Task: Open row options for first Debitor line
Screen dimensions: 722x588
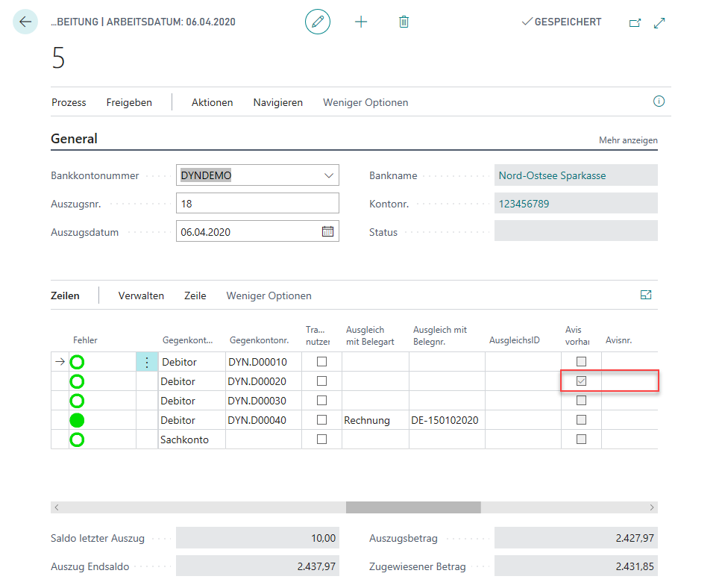Action: point(147,362)
